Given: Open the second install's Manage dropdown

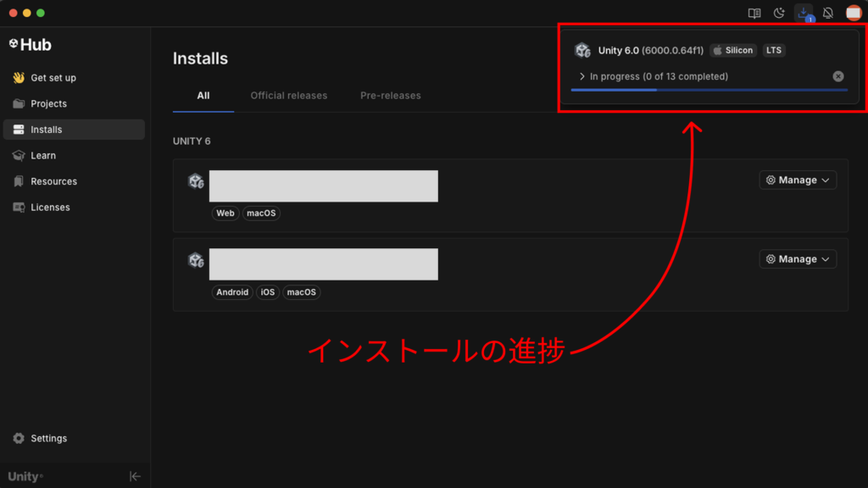Looking at the screenshot, I should [x=798, y=259].
